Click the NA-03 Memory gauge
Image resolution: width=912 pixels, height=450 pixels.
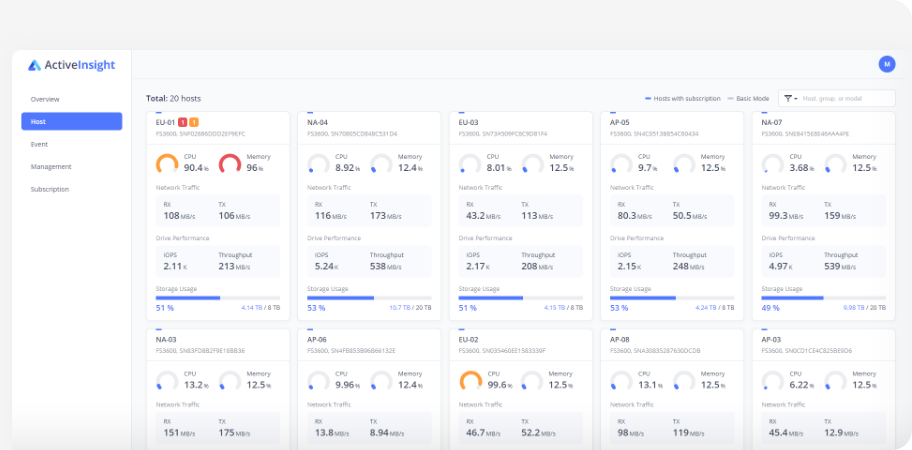[230, 381]
